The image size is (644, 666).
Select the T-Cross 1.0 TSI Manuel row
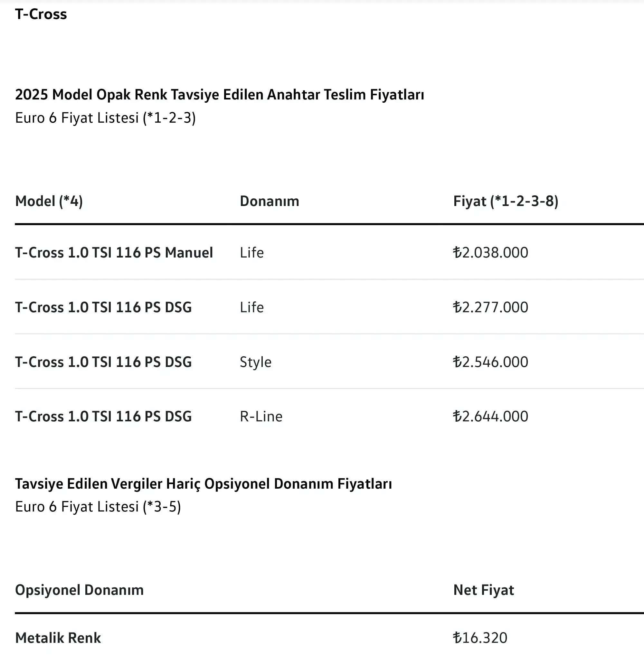click(x=329, y=252)
